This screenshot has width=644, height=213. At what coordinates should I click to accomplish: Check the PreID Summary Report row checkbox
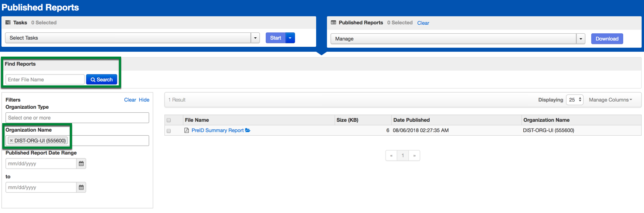169,131
